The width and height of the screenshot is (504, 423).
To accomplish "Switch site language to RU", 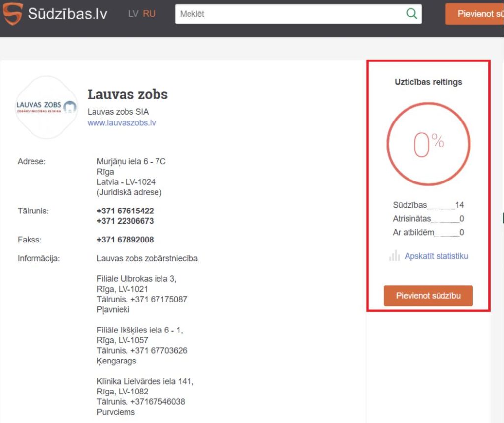I will (149, 14).
